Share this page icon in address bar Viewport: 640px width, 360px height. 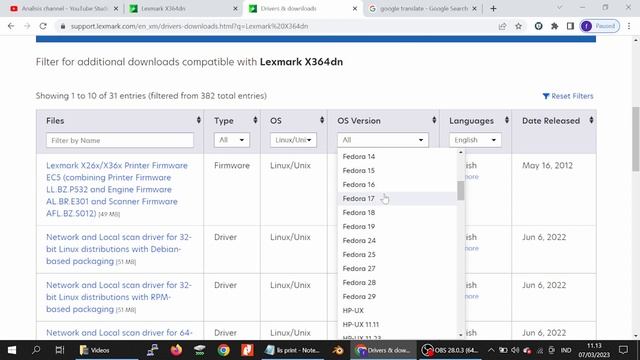tap(502, 26)
